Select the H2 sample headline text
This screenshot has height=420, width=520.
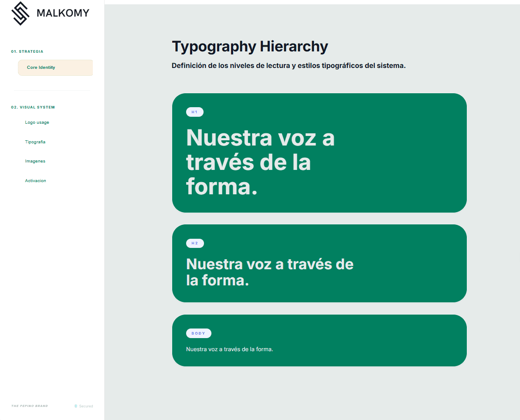tap(270, 272)
